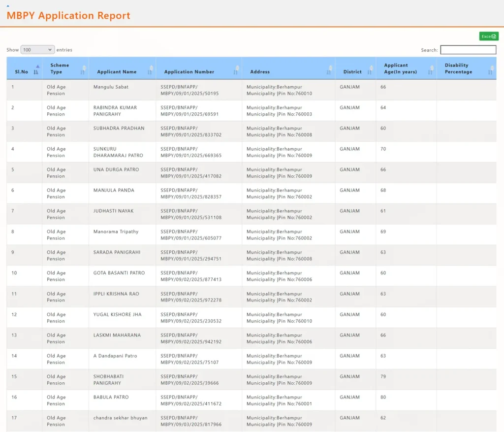The image size is (504, 432).
Task: Click the address with Pin No:760001
Action: click(279, 400)
